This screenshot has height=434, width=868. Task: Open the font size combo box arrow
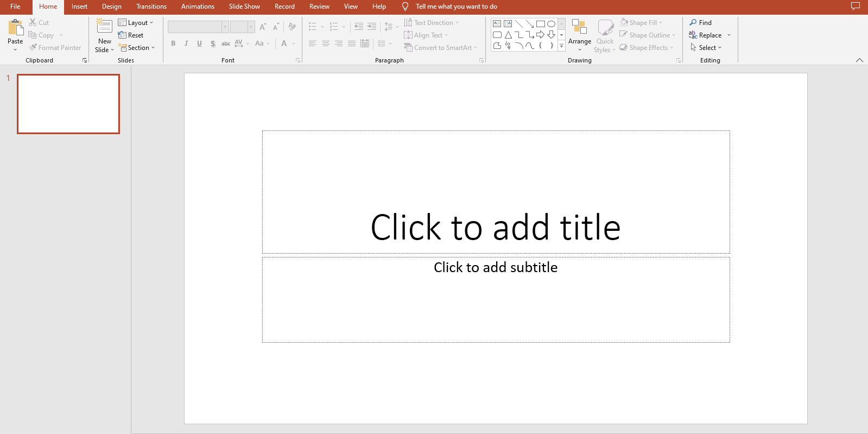pos(251,27)
